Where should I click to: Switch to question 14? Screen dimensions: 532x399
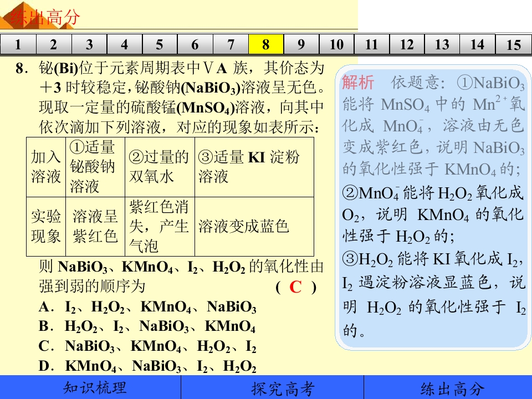478,44
